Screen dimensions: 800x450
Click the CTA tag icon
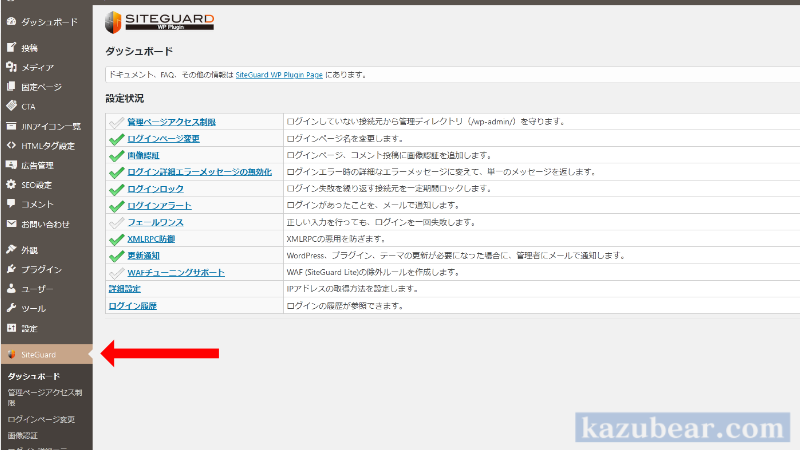point(11,106)
